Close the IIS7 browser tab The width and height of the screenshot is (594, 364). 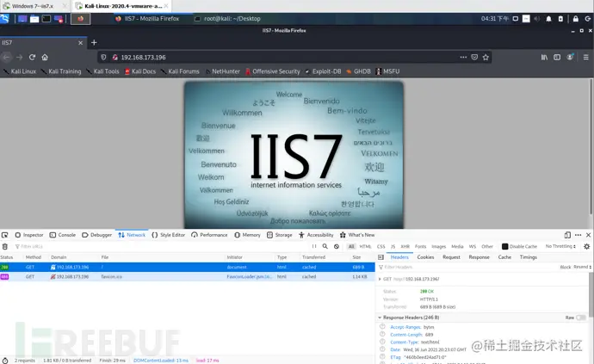(x=80, y=43)
